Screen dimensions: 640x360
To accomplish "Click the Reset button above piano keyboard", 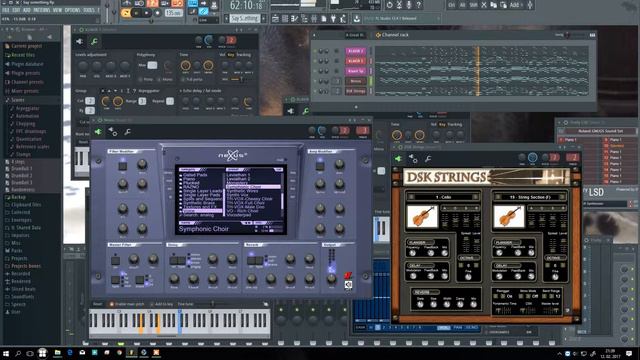I will point(97,304).
